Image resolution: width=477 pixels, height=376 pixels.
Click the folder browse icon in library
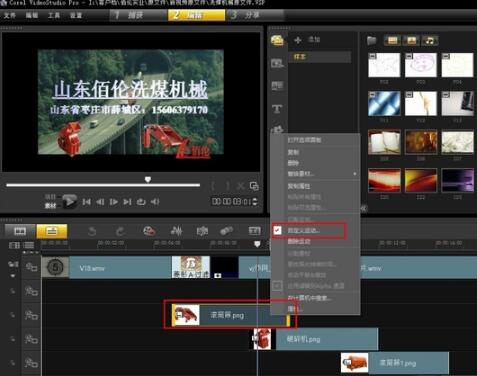372,41
